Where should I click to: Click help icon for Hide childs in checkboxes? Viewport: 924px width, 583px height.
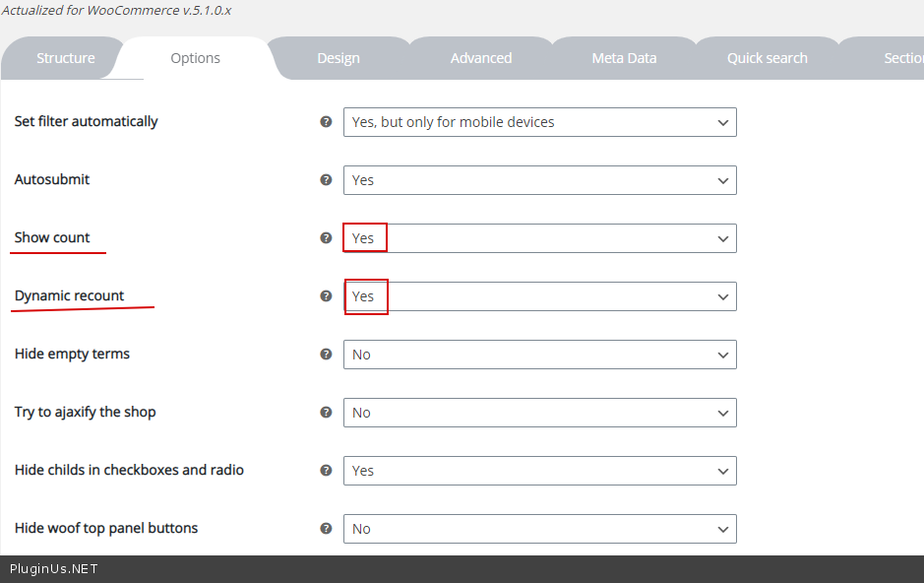pos(326,471)
